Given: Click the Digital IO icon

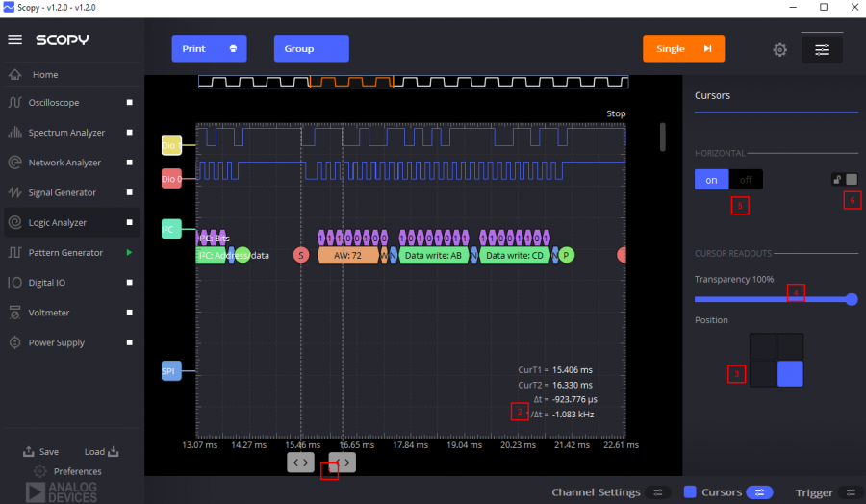Looking at the screenshot, I should click(14, 283).
